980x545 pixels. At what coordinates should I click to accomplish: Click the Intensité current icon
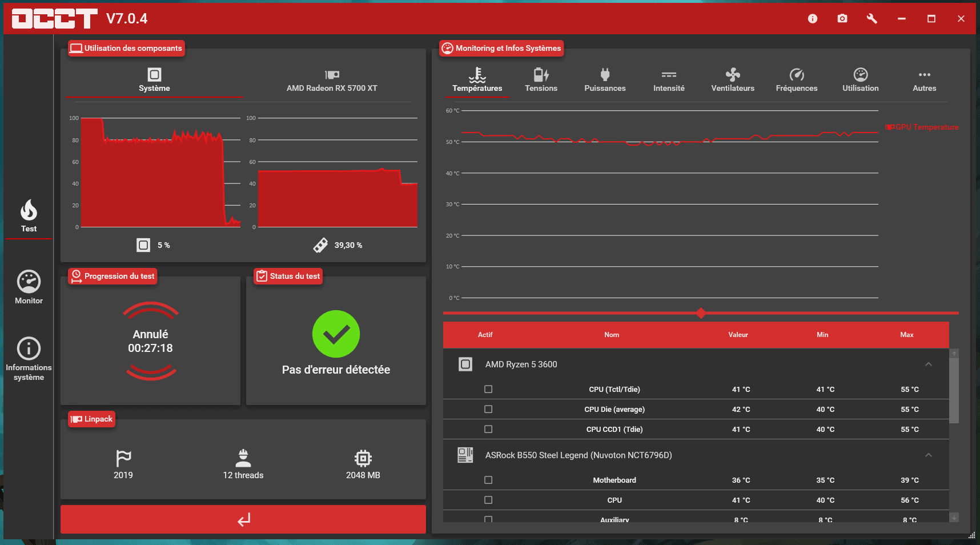click(669, 75)
